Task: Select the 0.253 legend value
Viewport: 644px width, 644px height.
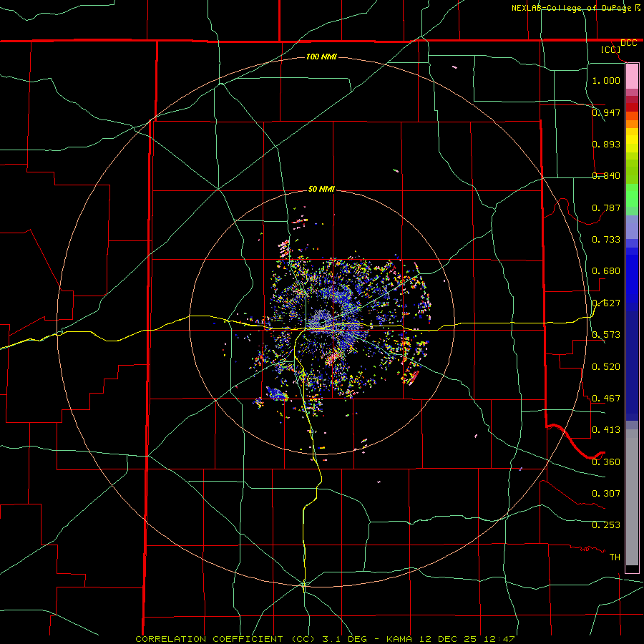Action: tap(606, 525)
